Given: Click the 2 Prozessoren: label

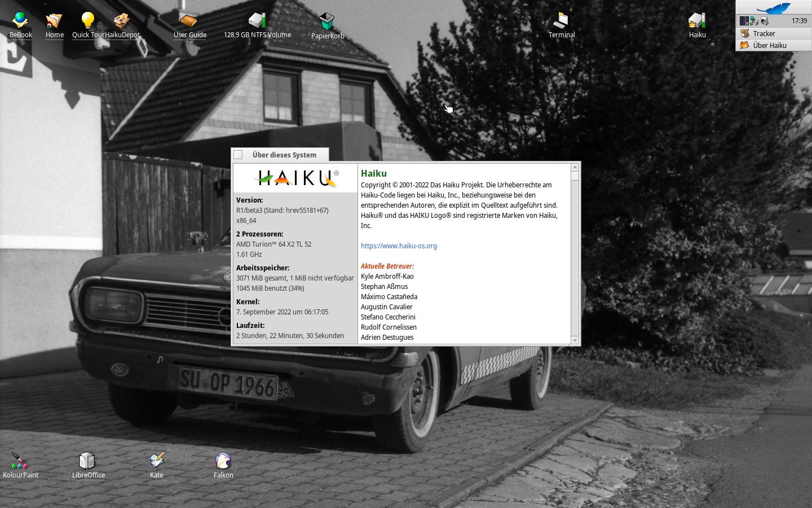Looking at the screenshot, I should click(x=259, y=234).
